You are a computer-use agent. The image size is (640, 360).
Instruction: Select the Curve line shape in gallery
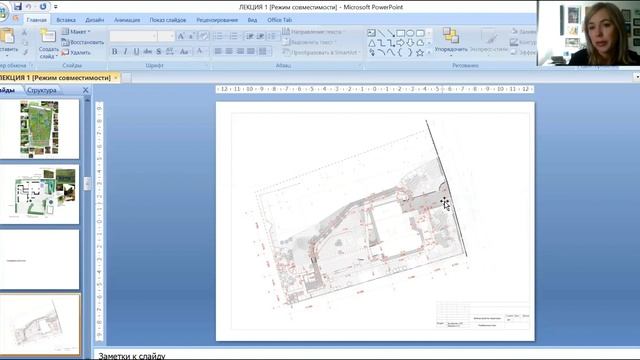pyautogui.click(x=391, y=52)
